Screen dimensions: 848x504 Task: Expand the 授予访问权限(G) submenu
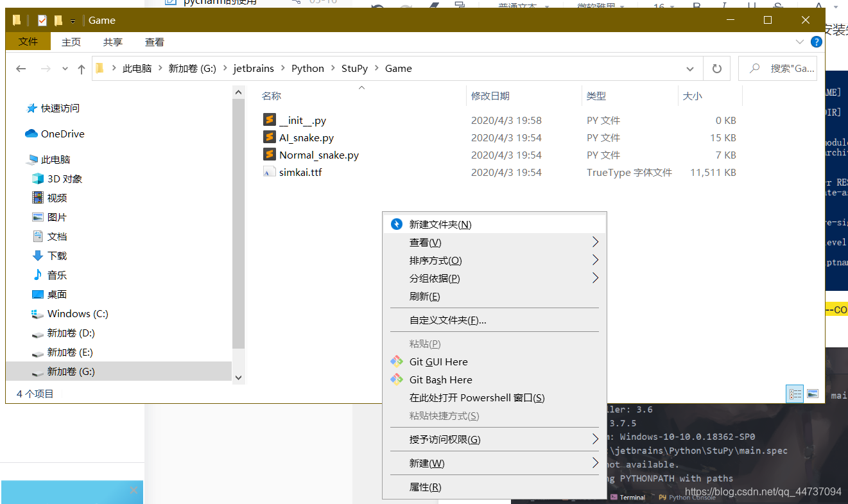[x=595, y=439]
